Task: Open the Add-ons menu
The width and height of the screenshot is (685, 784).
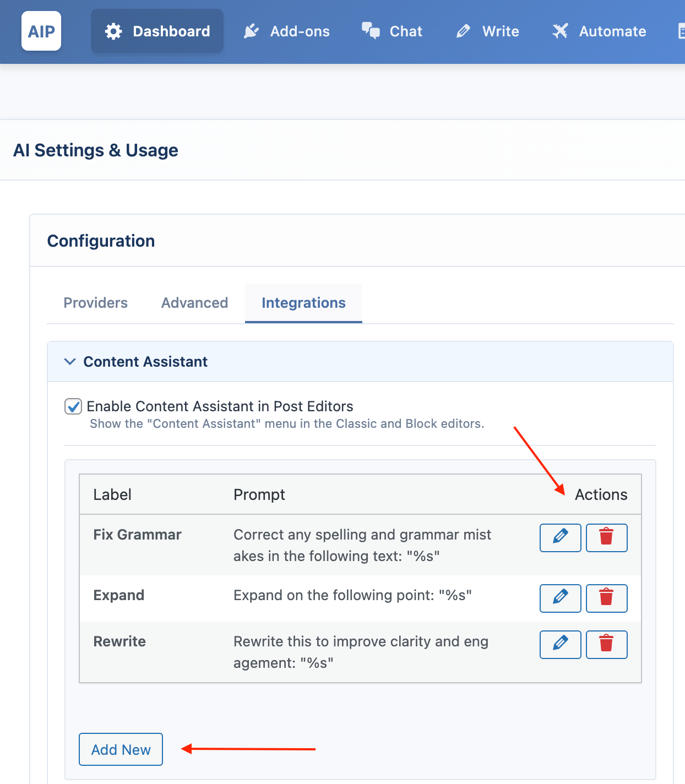Action: pos(287,31)
